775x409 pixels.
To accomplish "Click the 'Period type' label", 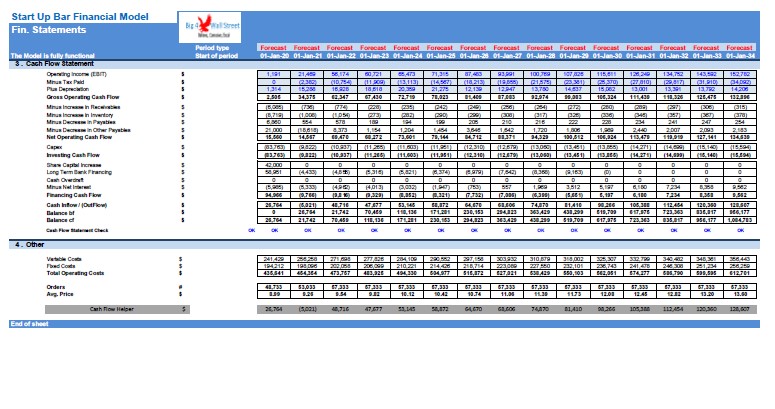I will click(x=212, y=48).
